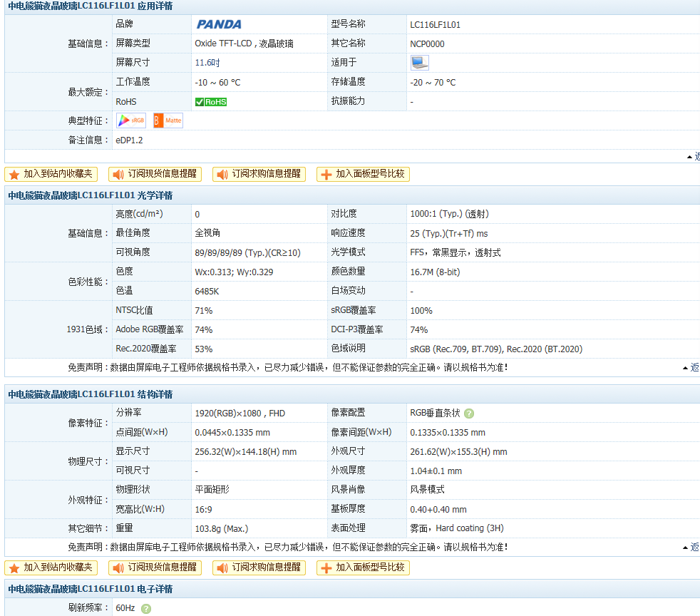Viewport: 700px width, 616px height.
Task: Click 订阅求购信息提醒 button above 光学详情 section
Action: tap(259, 174)
